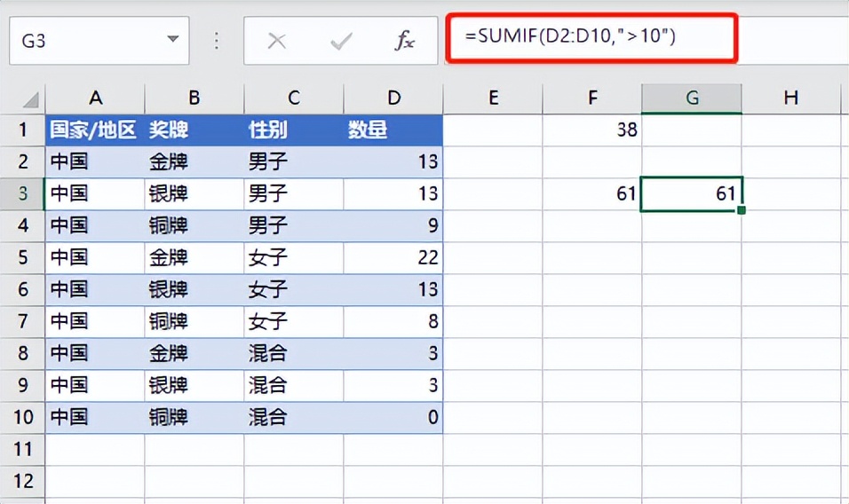
Task: Open the Name Box dropdown arrow
Action: coord(172,39)
